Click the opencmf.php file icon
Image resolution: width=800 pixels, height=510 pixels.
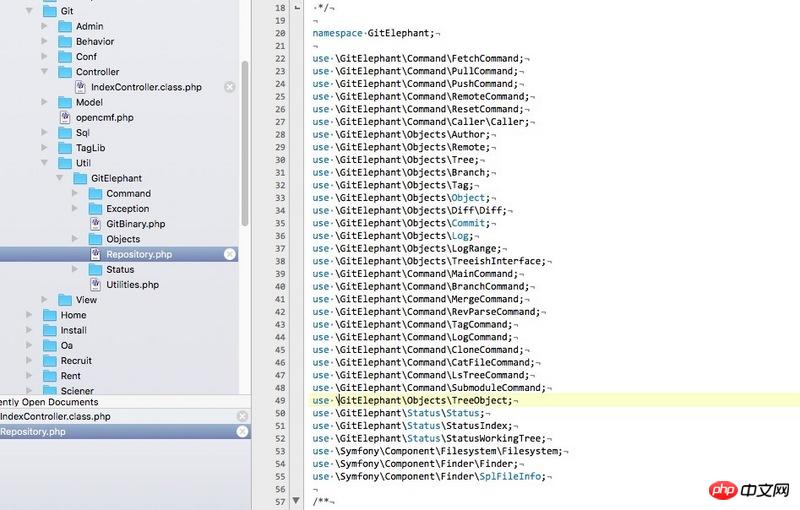click(65, 117)
